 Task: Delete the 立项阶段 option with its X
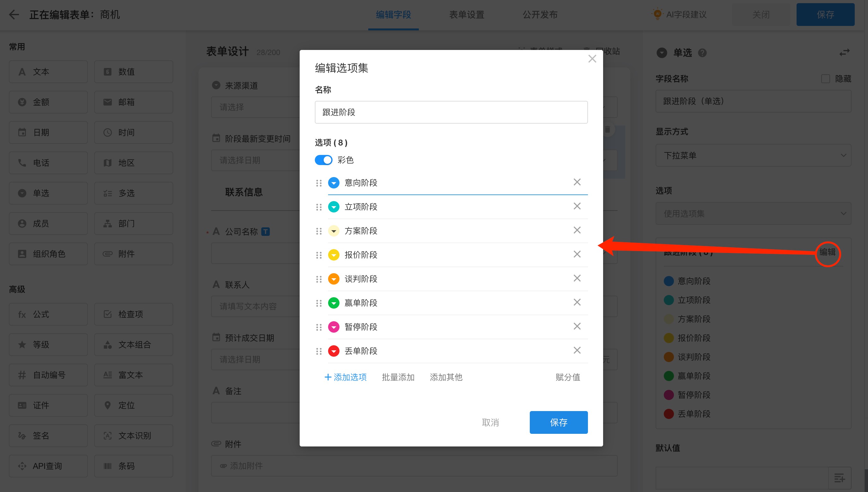pos(577,206)
